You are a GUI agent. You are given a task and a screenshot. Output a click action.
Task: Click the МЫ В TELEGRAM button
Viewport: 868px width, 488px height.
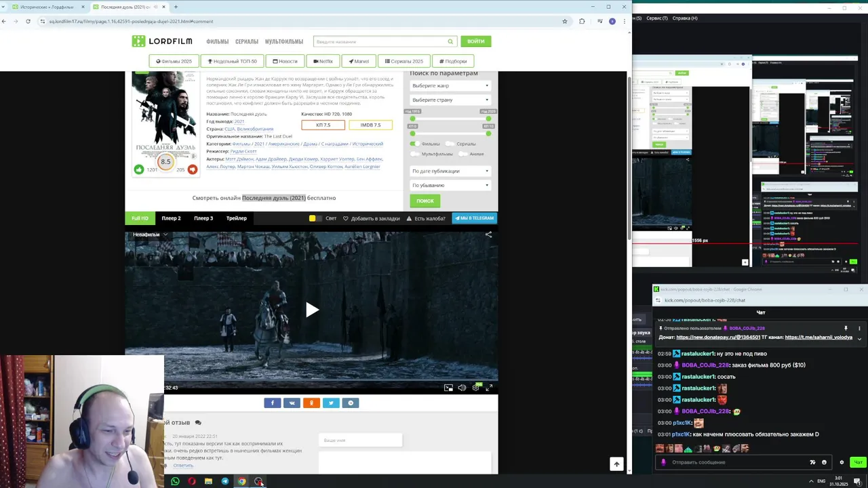pos(475,218)
